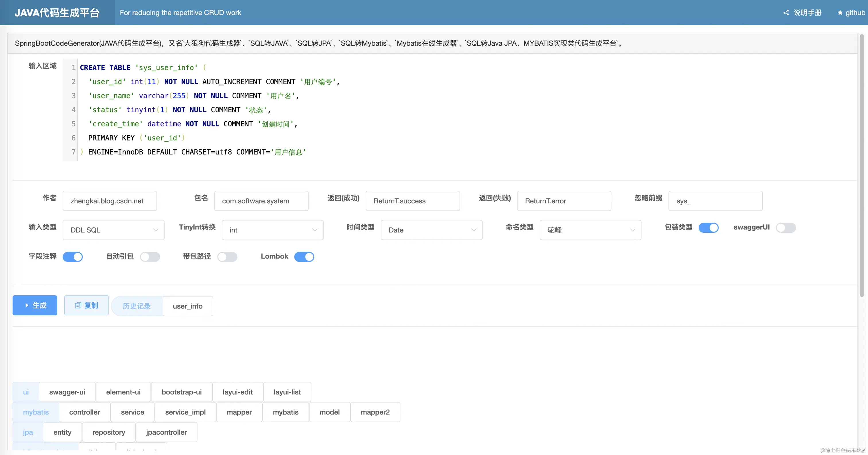Screen dimensions: 868x455
Task: Disable the Lombok toggle
Action: (x=304, y=257)
